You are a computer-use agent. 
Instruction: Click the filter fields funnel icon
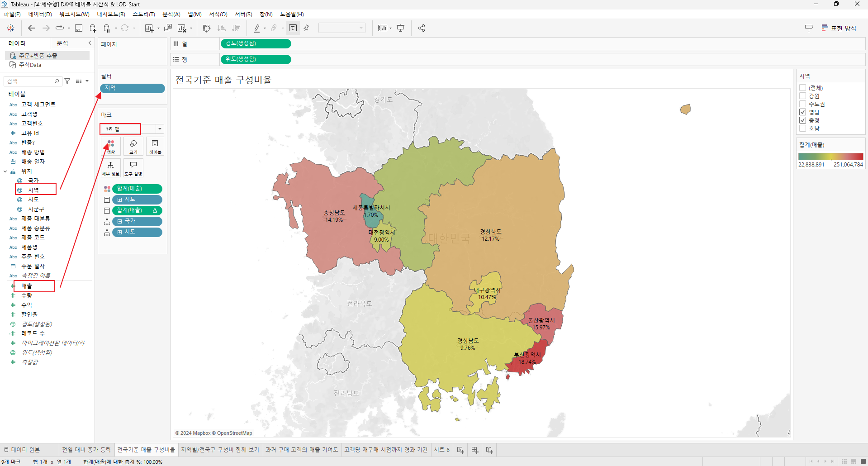point(67,81)
